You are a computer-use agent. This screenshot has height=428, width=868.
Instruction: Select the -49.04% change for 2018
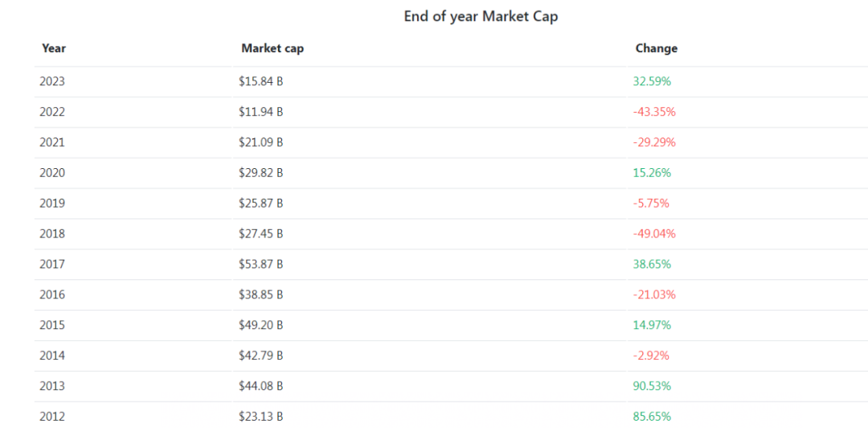click(654, 234)
